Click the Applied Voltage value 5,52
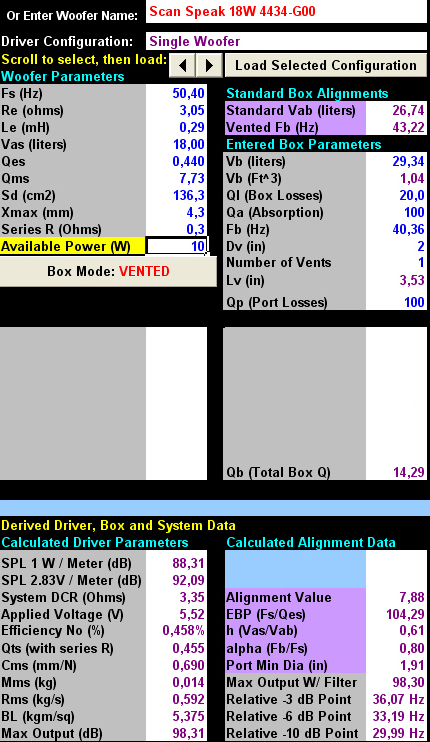This screenshot has height=742, width=430. (x=192, y=614)
